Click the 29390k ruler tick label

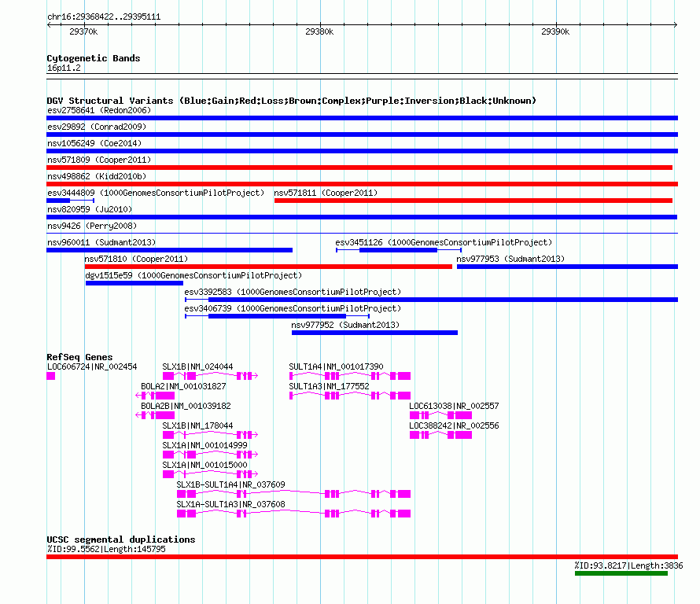click(x=555, y=32)
